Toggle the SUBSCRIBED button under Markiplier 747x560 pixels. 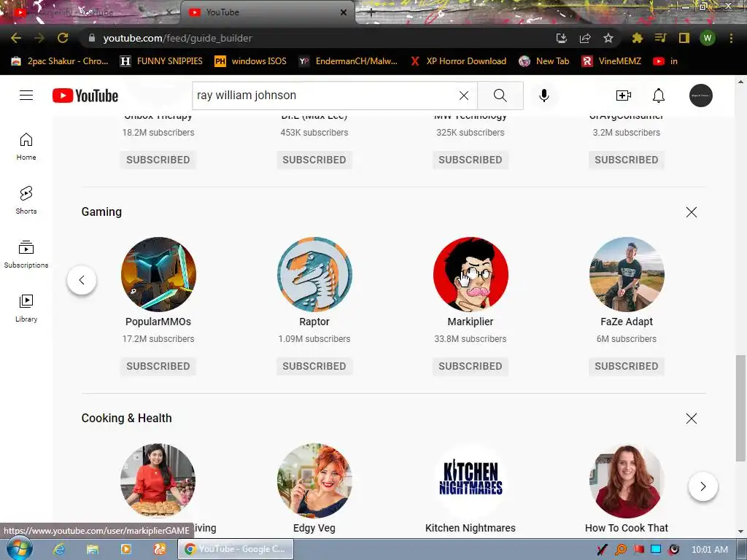coord(471,366)
